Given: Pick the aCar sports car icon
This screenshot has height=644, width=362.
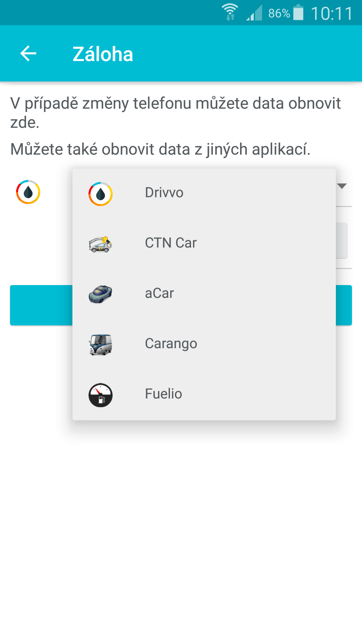Looking at the screenshot, I should coord(101,294).
